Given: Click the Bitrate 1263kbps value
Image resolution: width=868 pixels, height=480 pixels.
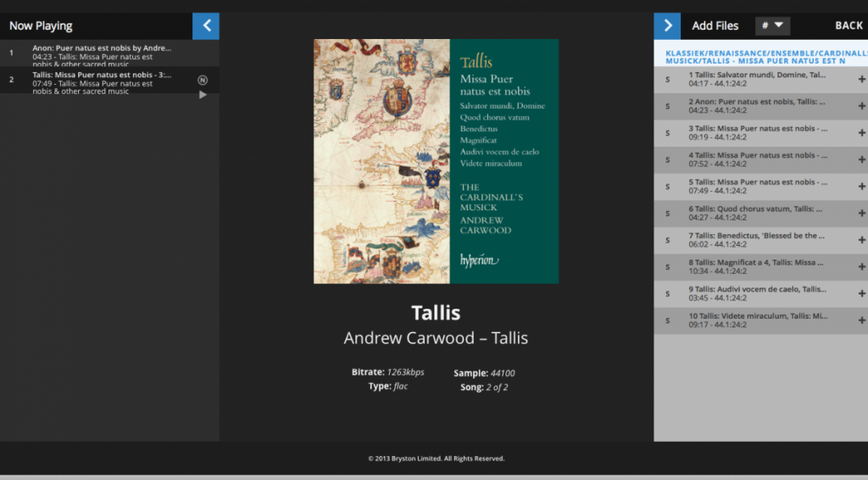Looking at the screenshot, I should [x=405, y=372].
